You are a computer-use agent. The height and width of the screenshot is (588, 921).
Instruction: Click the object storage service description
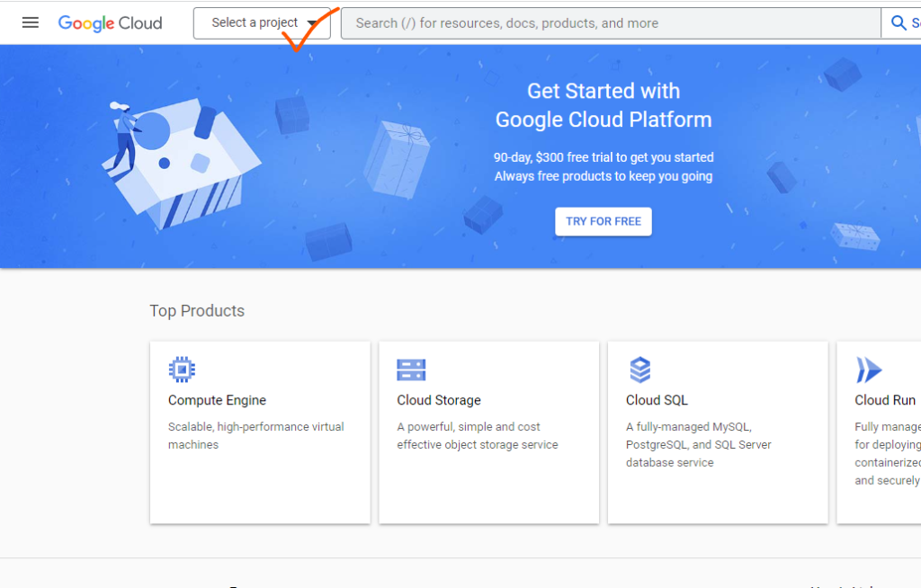[x=477, y=436]
